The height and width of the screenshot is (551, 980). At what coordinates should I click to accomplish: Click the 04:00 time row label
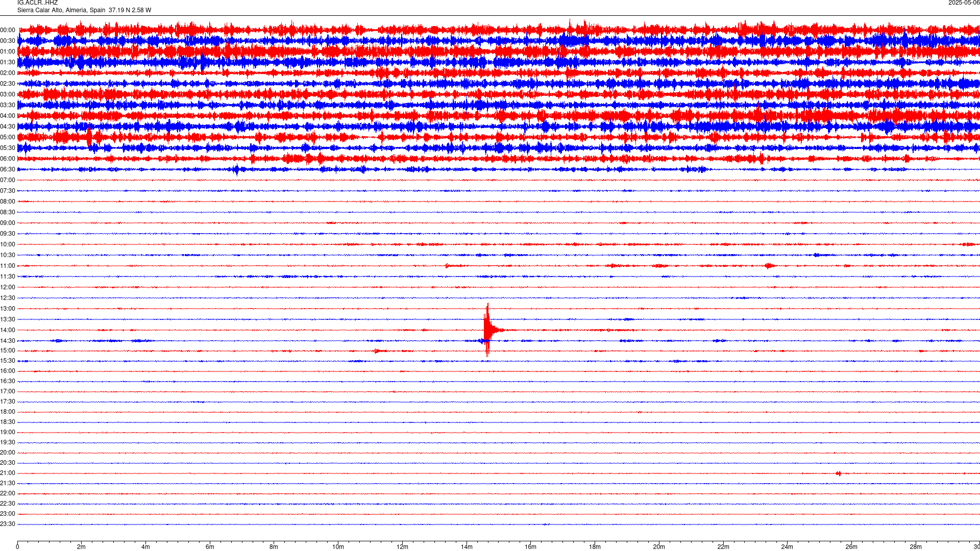click(x=8, y=116)
